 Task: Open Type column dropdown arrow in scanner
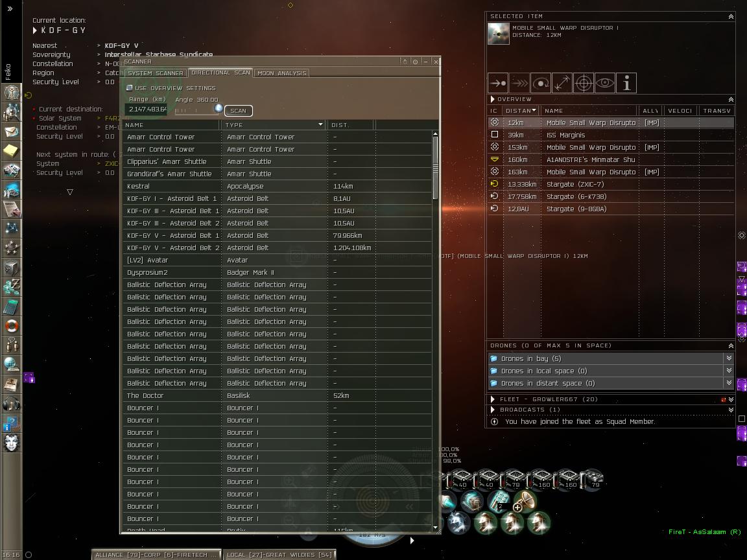(320, 124)
